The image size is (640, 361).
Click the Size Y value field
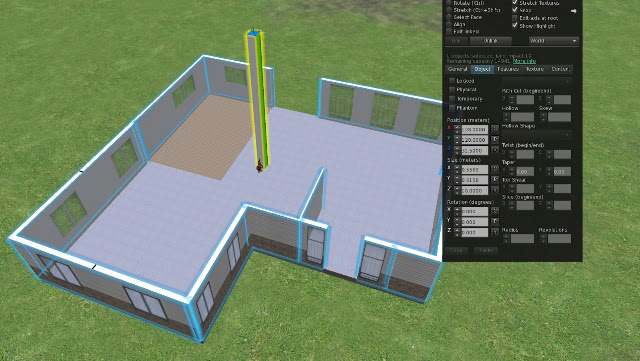click(474, 180)
